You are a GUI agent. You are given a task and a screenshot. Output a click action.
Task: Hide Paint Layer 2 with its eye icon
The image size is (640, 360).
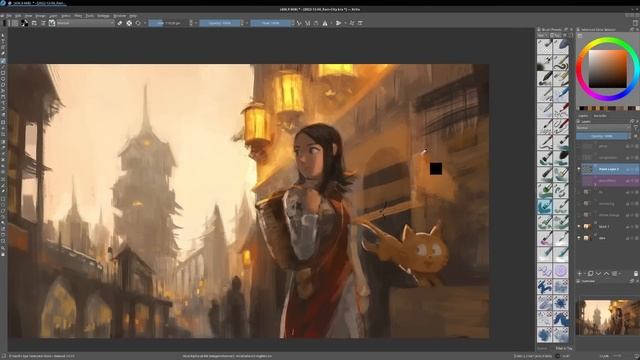click(579, 169)
